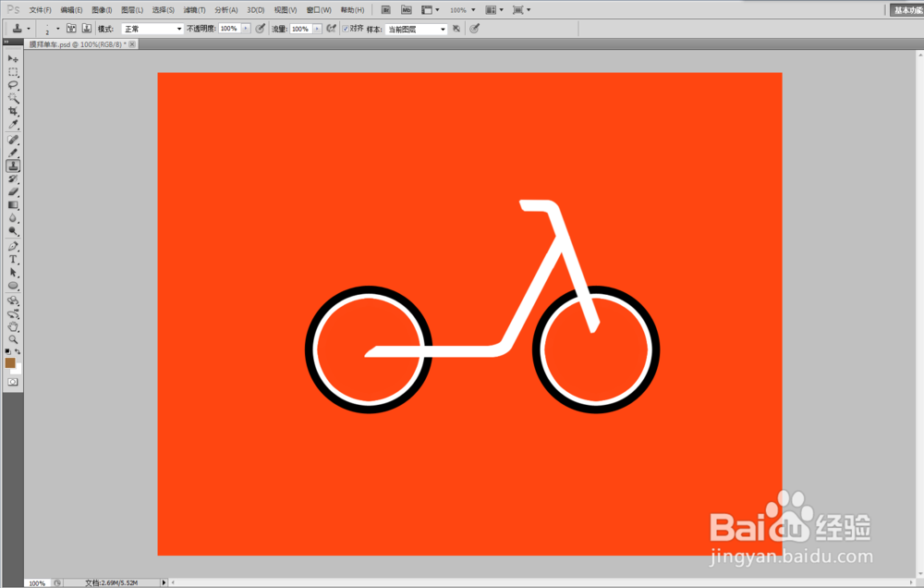This screenshot has width=924, height=588.
Task: Select the Clone Stamp tool in the toolbox
Action: 13,165
